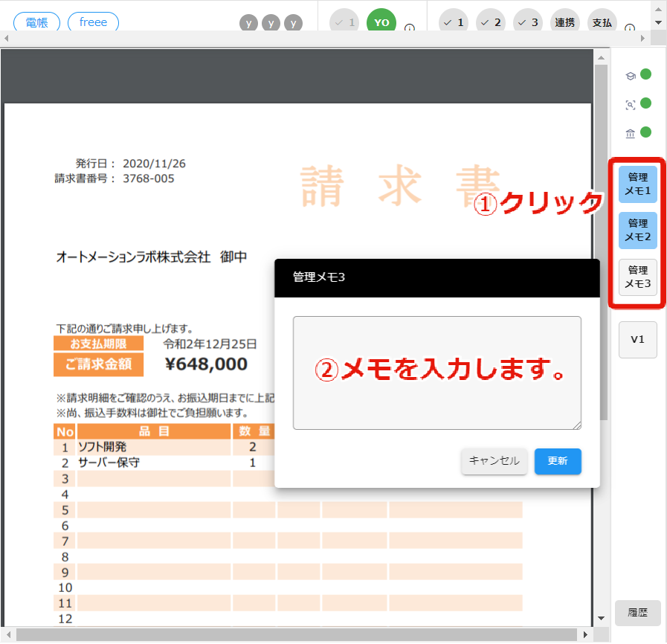Click the addressee オートメーションラボ株式会社
667x644 pixels.
tap(133, 257)
